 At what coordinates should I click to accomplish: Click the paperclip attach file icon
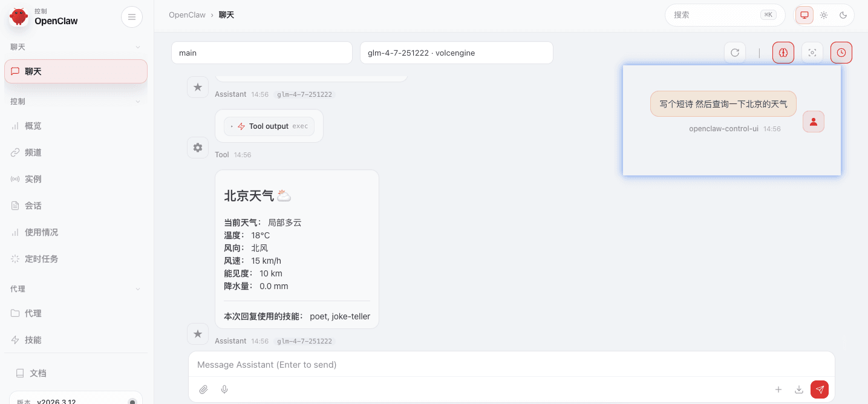pos(204,389)
